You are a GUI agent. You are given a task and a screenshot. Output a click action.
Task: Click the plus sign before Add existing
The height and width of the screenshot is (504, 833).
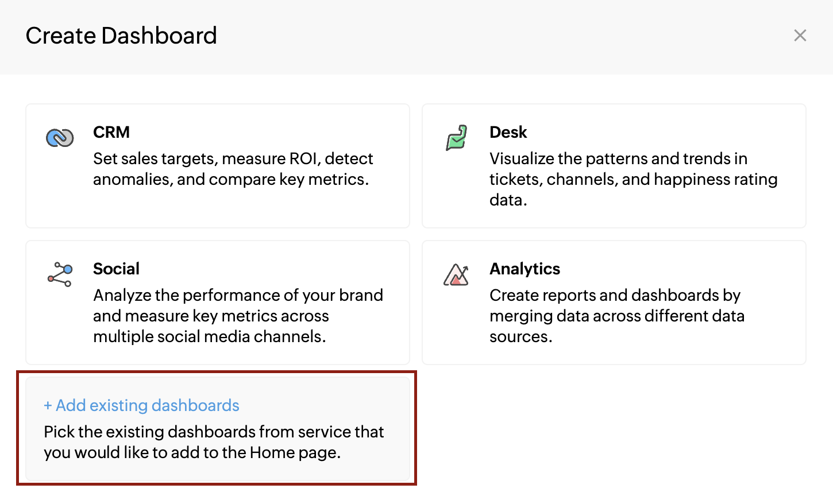pyautogui.click(x=48, y=406)
